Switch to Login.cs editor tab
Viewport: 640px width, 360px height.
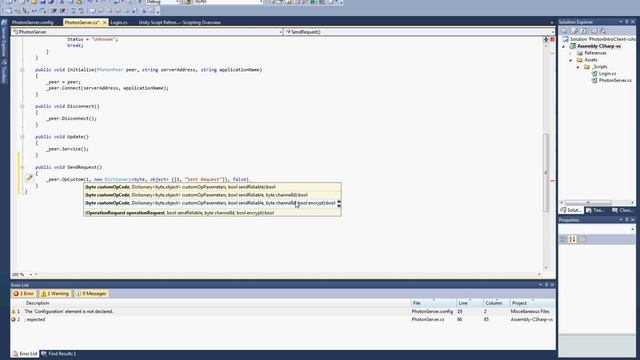coord(119,22)
